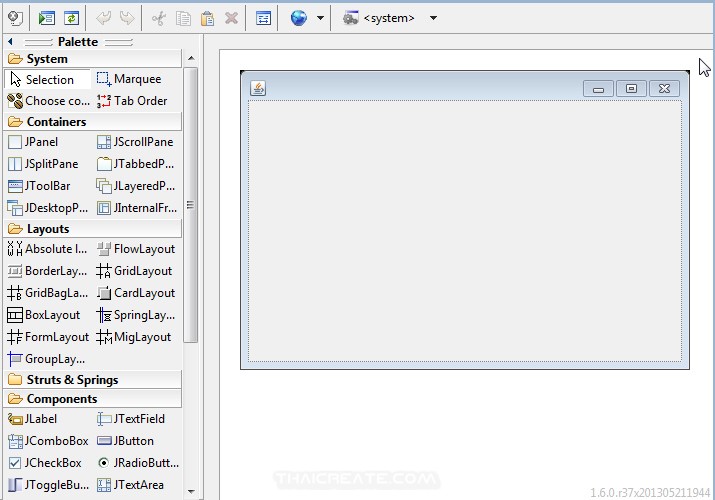The image size is (715, 500).
Task: Select the JTabbedPane container
Action: pyautogui.click(x=137, y=164)
